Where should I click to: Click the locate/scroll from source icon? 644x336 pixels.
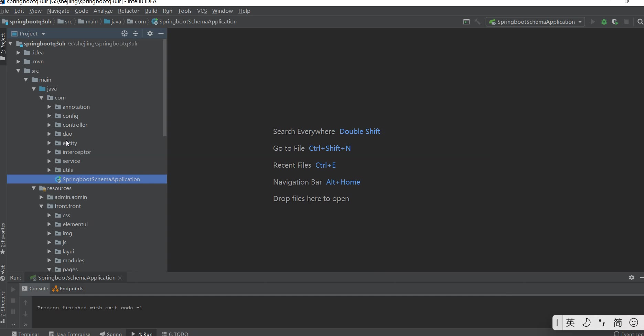(125, 33)
